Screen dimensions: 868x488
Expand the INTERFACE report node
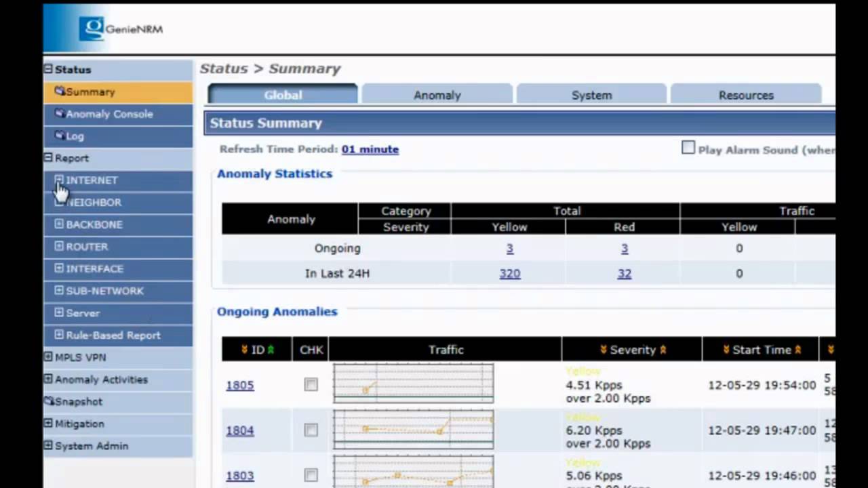(x=59, y=268)
